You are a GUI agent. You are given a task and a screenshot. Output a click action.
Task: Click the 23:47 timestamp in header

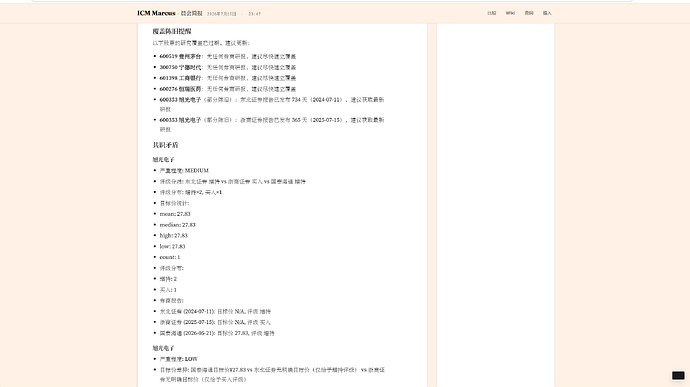coord(254,14)
